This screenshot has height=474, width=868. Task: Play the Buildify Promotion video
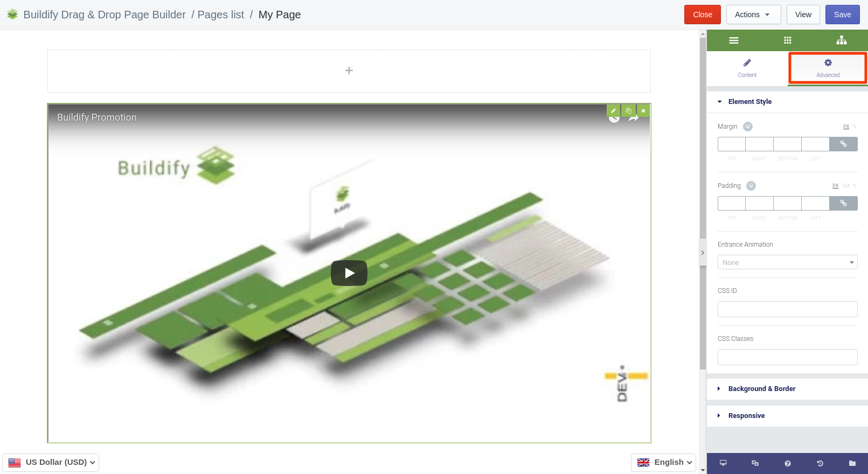click(x=349, y=273)
